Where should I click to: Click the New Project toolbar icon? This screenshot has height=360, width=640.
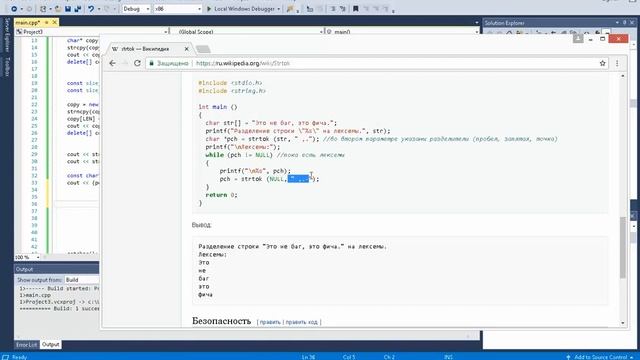pyautogui.click(x=43, y=9)
